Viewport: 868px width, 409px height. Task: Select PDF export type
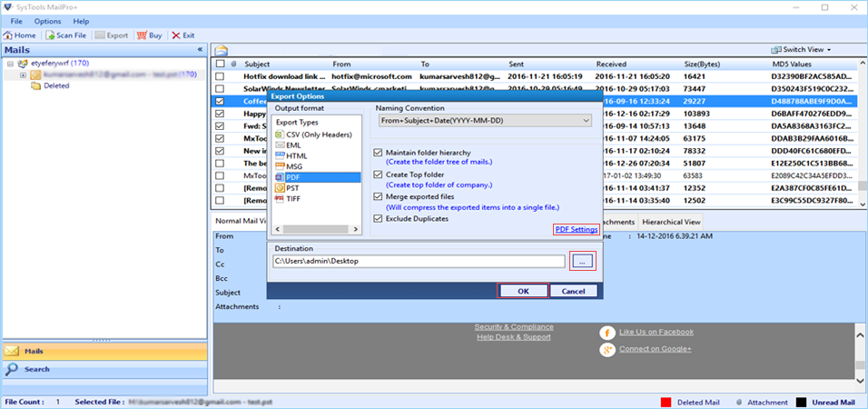(317, 177)
